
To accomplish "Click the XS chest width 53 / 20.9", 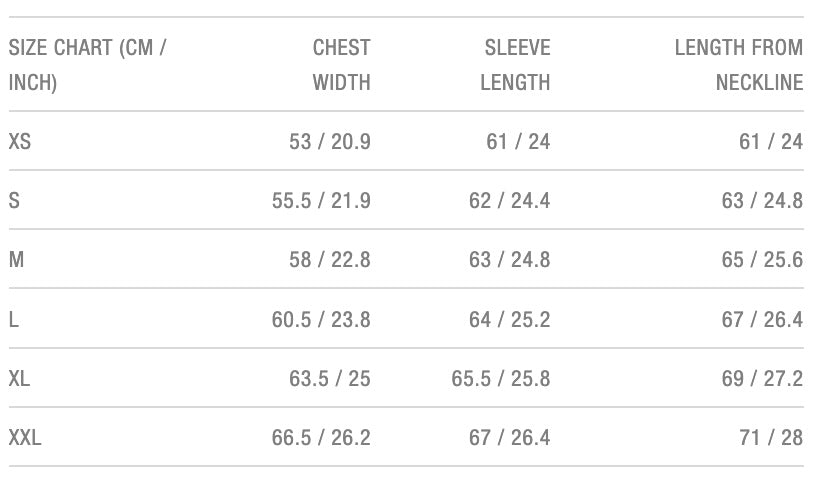I will (329, 142).
